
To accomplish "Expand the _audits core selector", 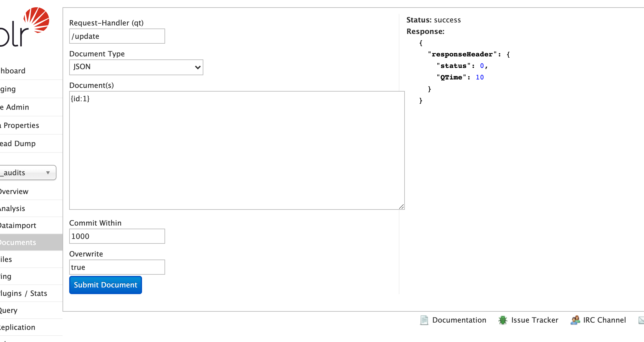I will pos(27,173).
